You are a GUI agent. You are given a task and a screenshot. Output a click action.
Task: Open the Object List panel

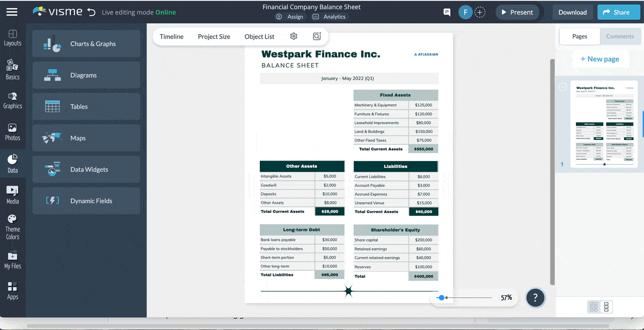(259, 36)
